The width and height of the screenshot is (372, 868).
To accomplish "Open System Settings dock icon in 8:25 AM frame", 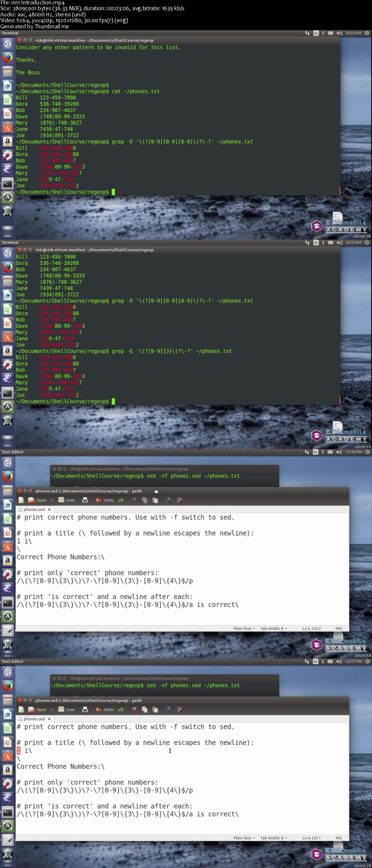I will (x=8, y=365).
